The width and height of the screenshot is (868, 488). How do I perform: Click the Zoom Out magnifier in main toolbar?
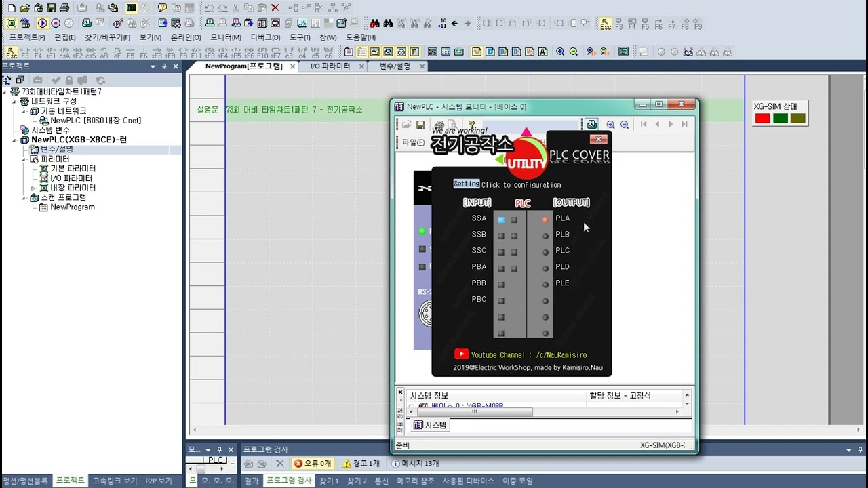pyautogui.click(x=574, y=52)
